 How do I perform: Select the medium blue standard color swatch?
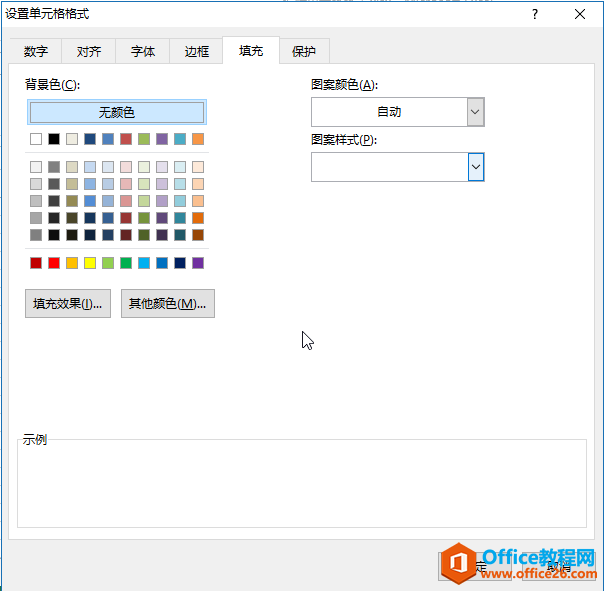tap(162, 263)
